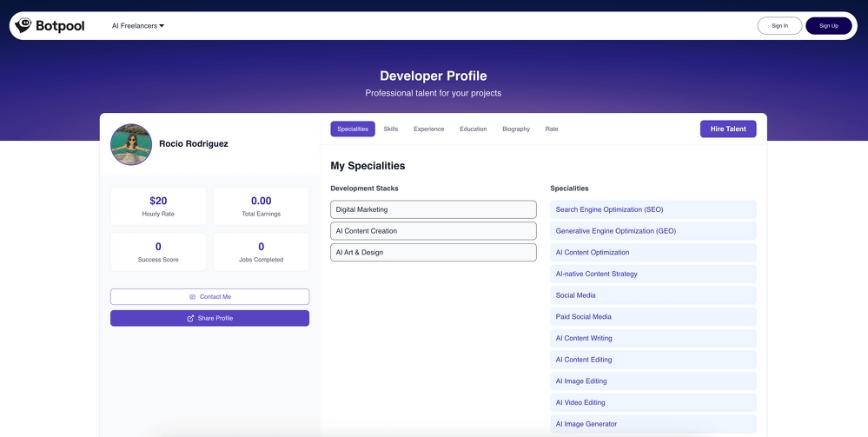Click the Botpool logo icon
This screenshot has width=868, height=437.
coord(23,26)
